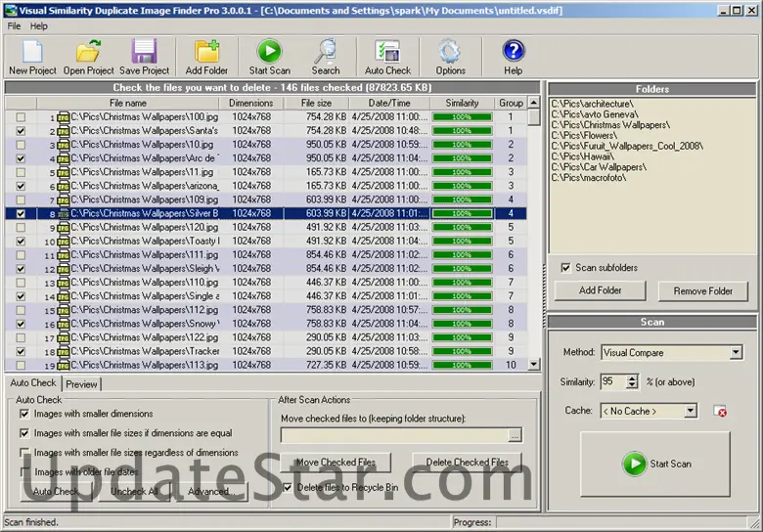Click the move-to destination folder path field
The width and height of the screenshot is (763, 532).
tap(394, 435)
